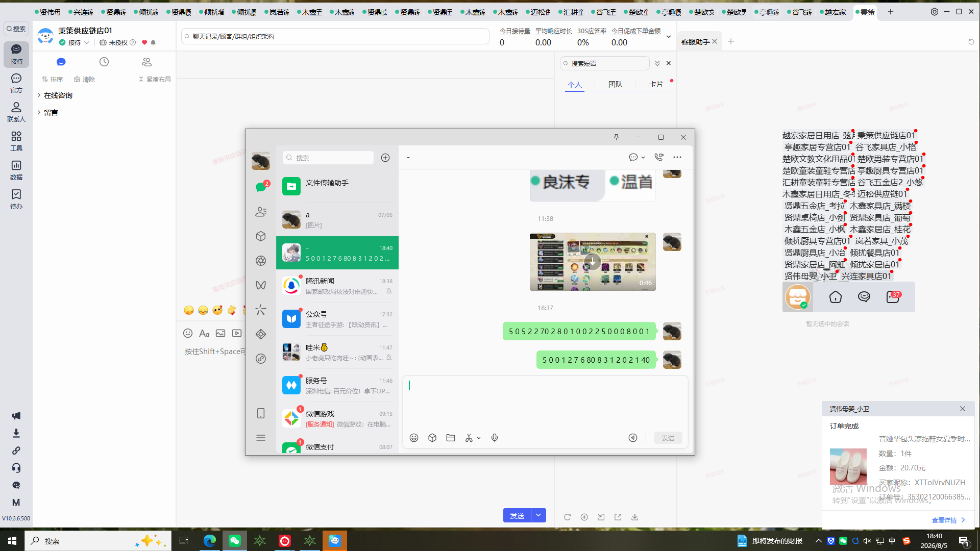Focus the 聊天记录/顾客/群组 search box
This screenshot has width=980, height=551.
(335, 36)
